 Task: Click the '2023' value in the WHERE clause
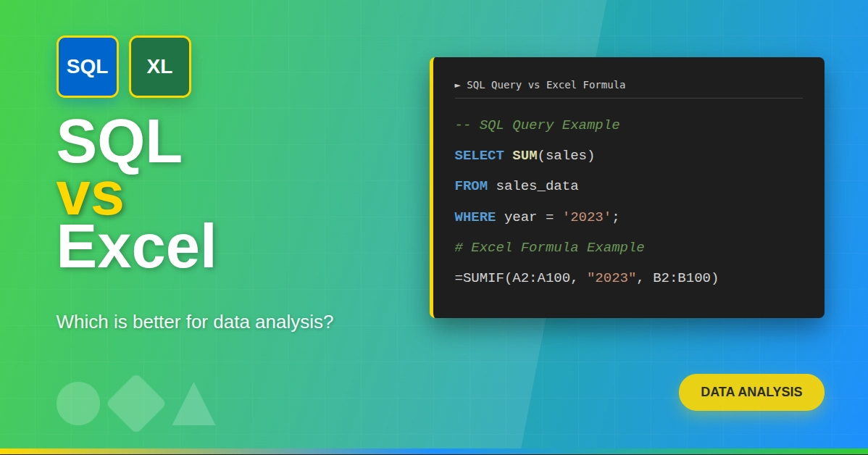pos(587,217)
